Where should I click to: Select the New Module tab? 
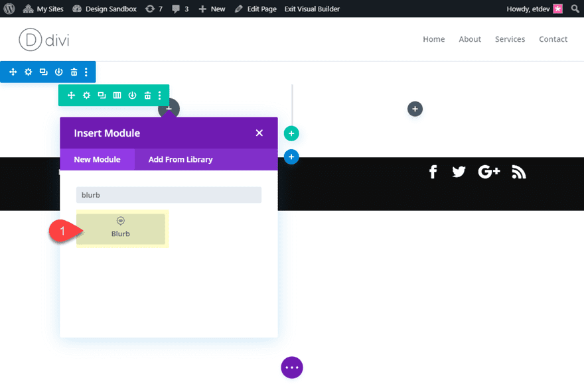click(x=98, y=159)
